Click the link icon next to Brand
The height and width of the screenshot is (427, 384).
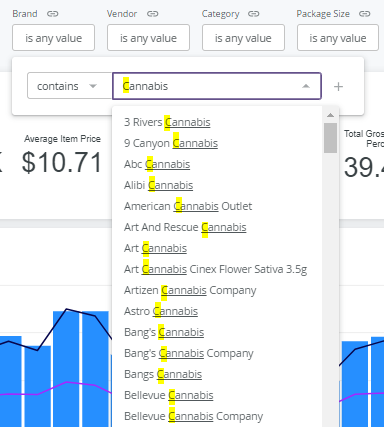52,14
